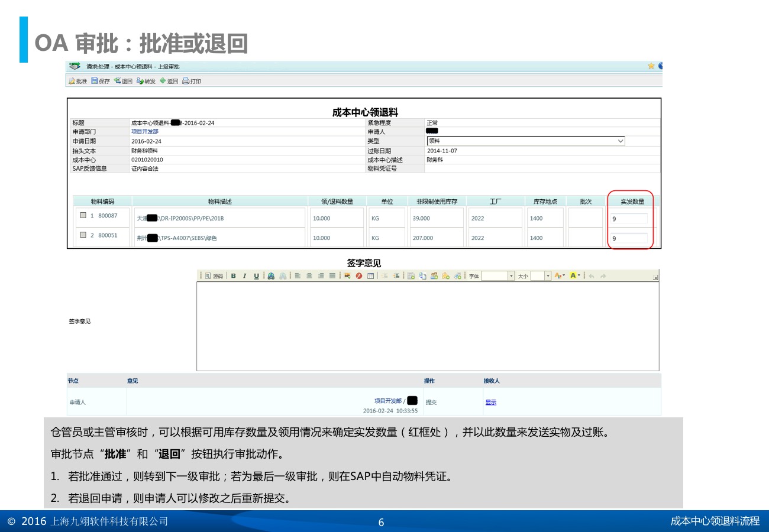
Task: Toggle 源码 source view in the editor
Action: [215, 276]
